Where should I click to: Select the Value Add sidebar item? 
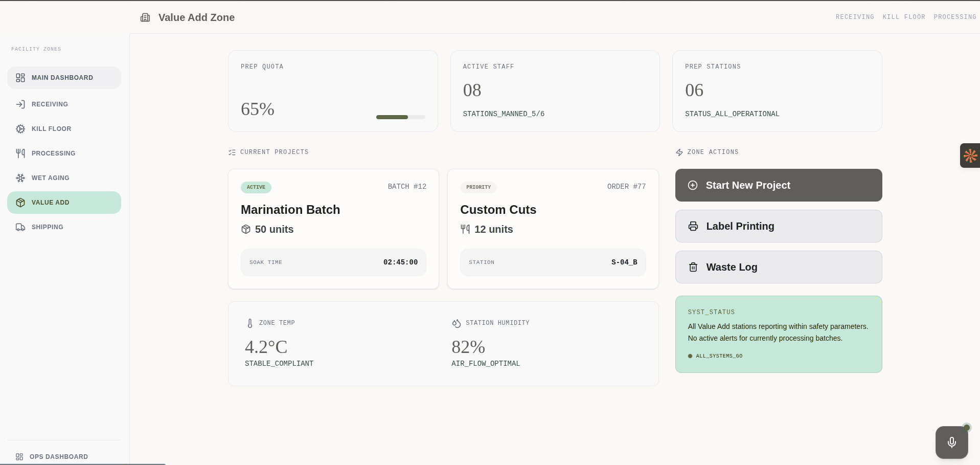pos(64,203)
